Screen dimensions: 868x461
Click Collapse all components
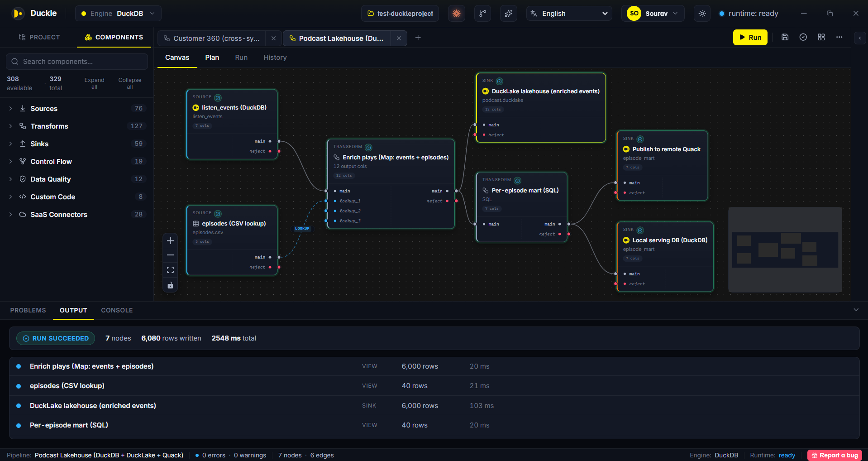pos(130,83)
